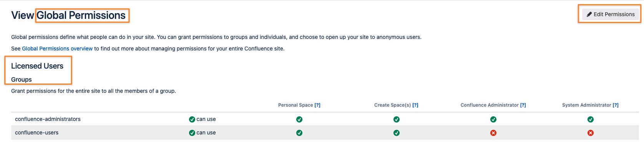Click confluence-users System Administrator red cross icon
644x151 pixels.
[591, 133]
